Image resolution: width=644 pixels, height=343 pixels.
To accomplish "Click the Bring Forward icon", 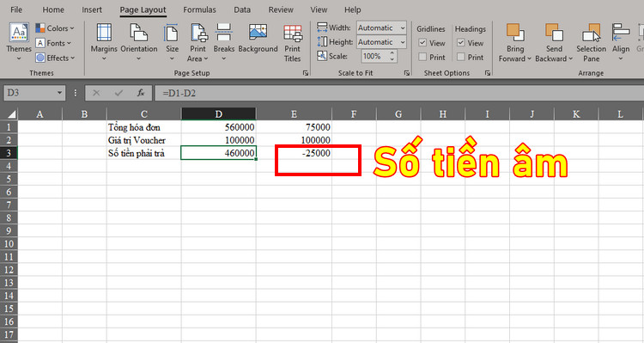I will point(515,33).
